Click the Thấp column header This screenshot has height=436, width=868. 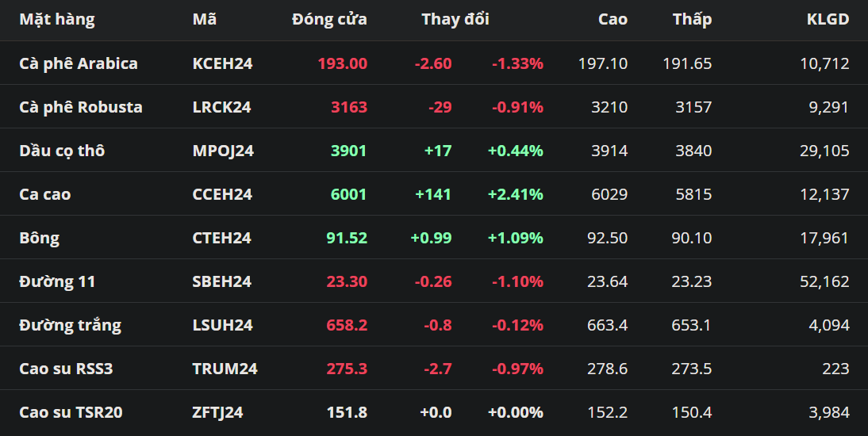[692, 20]
